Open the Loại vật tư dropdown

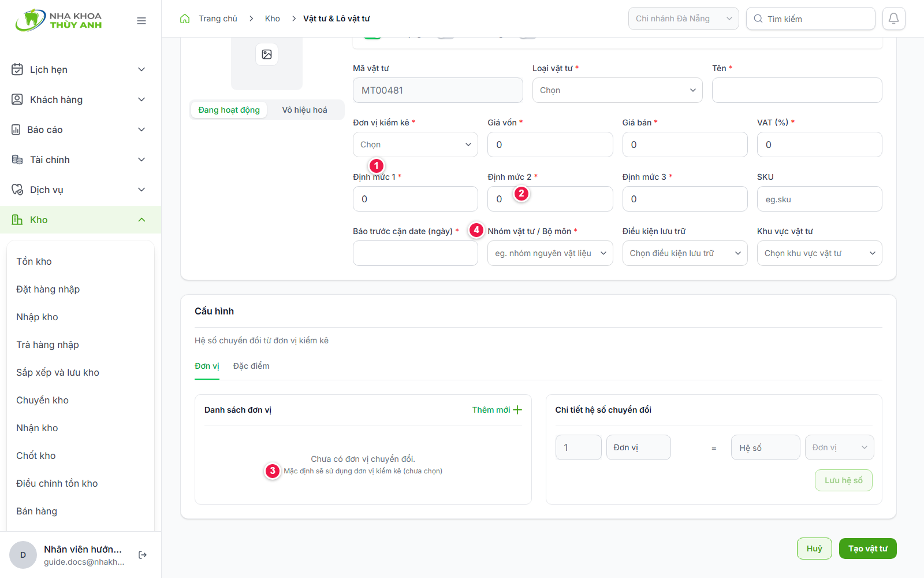617,90
